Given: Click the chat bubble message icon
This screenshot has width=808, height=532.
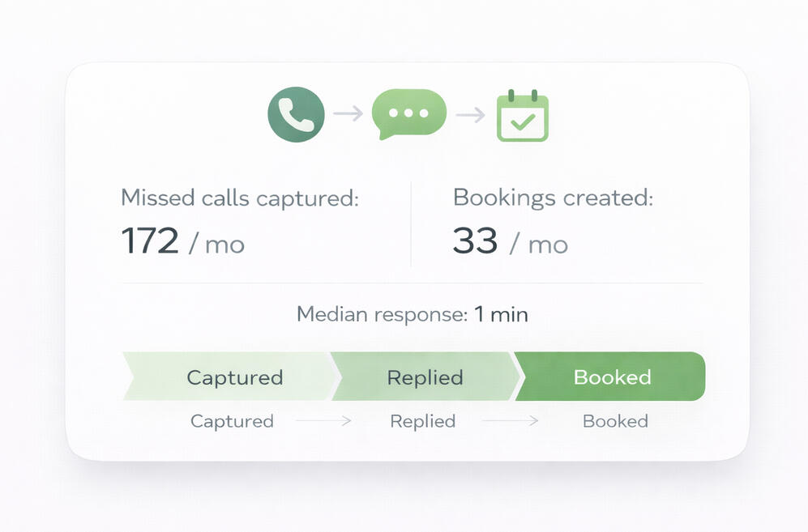Looking at the screenshot, I should click(408, 114).
